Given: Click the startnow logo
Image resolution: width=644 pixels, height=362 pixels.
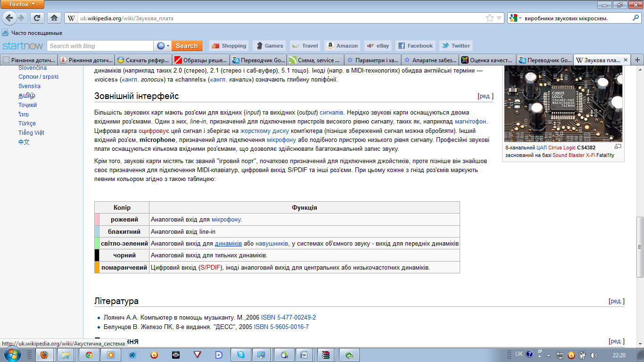Looking at the screenshot, I should 23,46.
